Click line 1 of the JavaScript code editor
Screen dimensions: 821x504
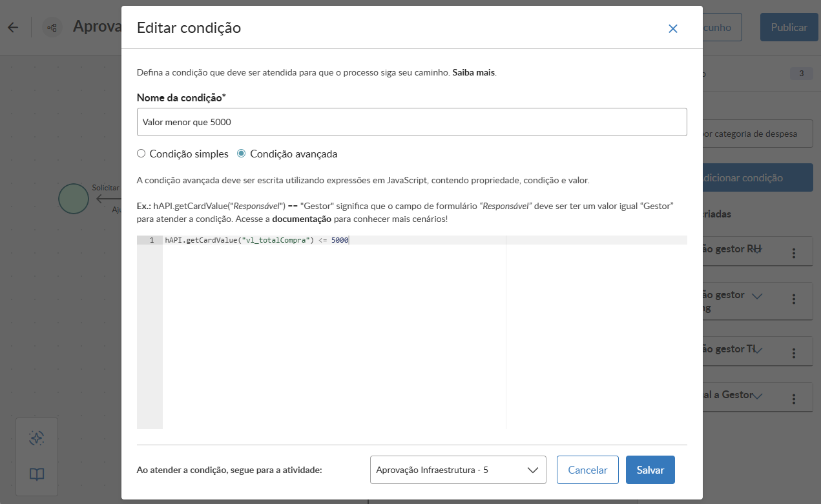point(388,240)
